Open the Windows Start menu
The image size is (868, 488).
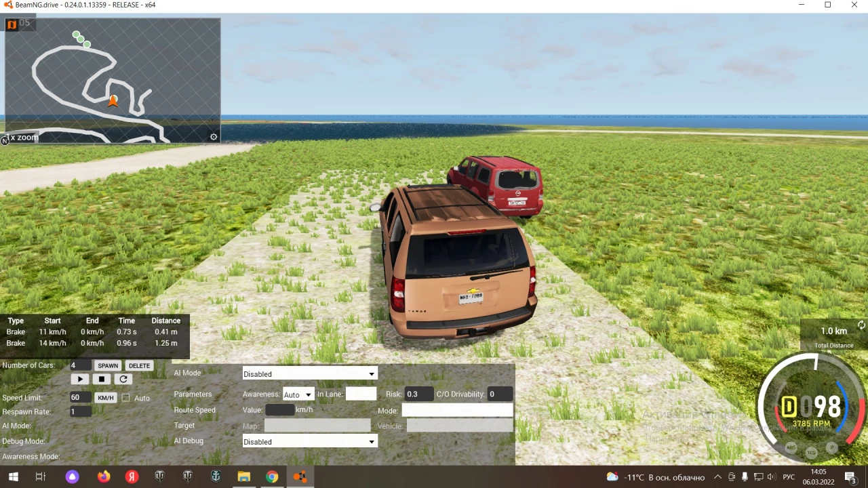tap(13, 476)
